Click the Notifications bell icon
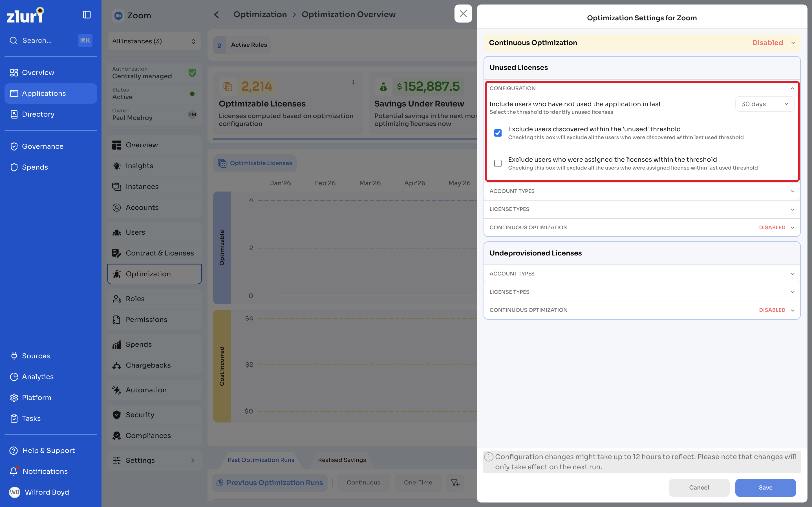The width and height of the screenshot is (812, 507). coord(14,471)
